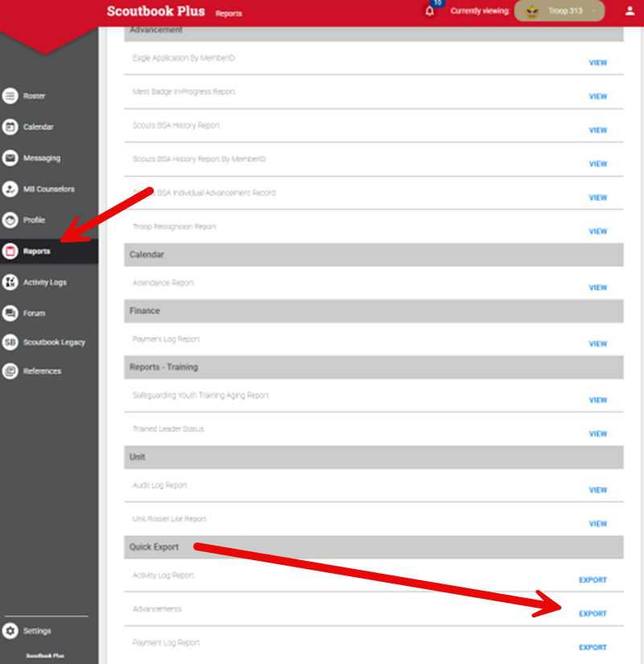Image resolution: width=644 pixels, height=664 pixels.
Task: Click VIEW for Scouts BSA History Report
Action: (598, 130)
